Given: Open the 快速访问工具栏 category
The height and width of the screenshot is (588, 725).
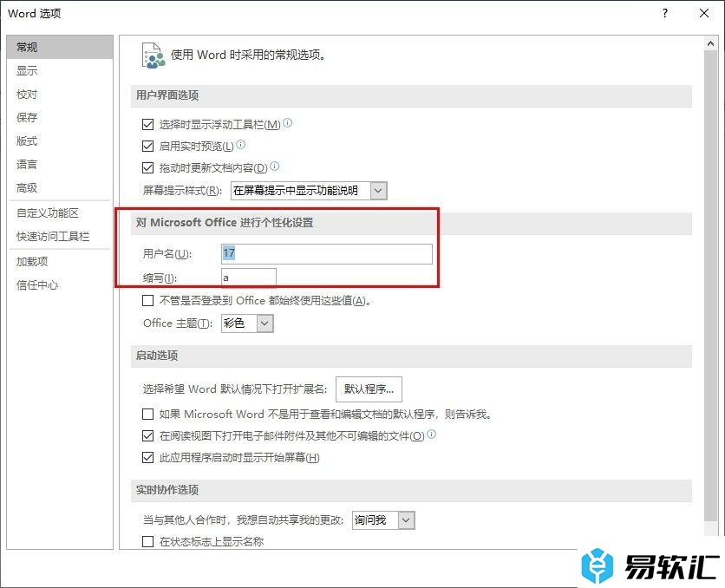Looking at the screenshot, I should (x=60, y=237).
